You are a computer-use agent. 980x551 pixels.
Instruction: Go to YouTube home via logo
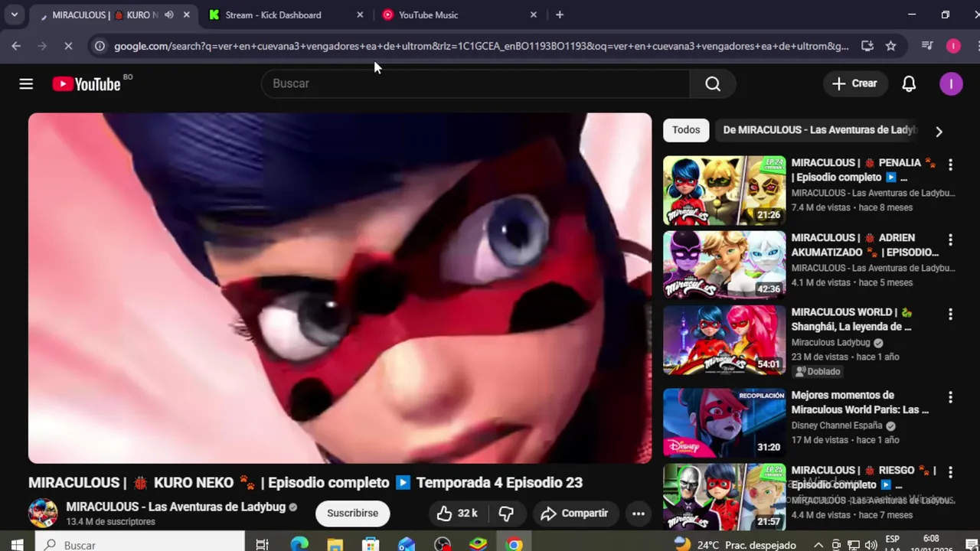[x=87, y=84]
